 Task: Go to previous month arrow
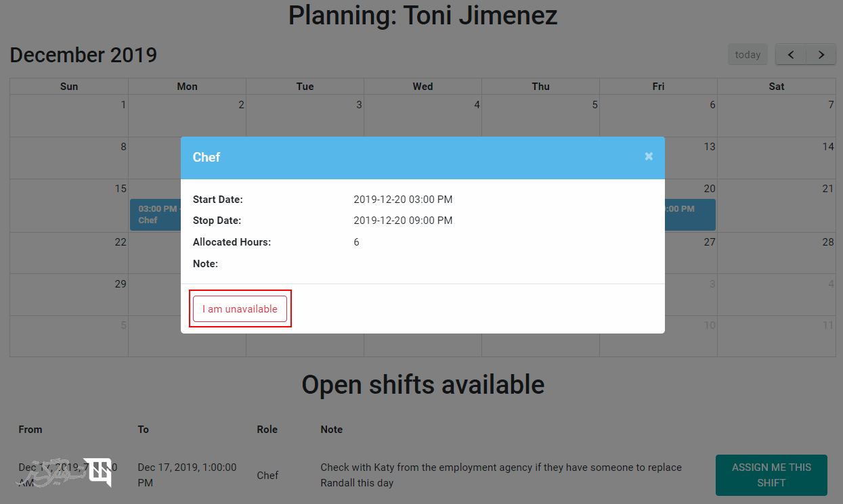tap(791, 55)
